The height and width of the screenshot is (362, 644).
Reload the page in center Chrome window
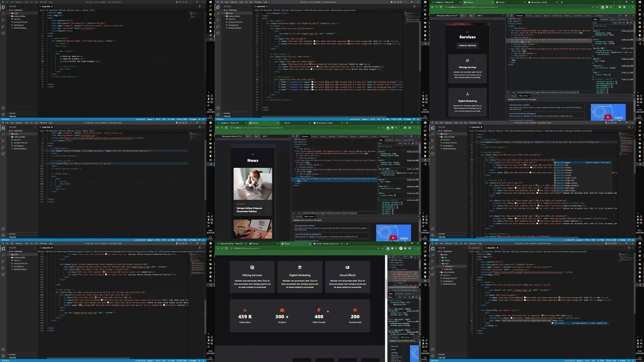coord(226,128)
